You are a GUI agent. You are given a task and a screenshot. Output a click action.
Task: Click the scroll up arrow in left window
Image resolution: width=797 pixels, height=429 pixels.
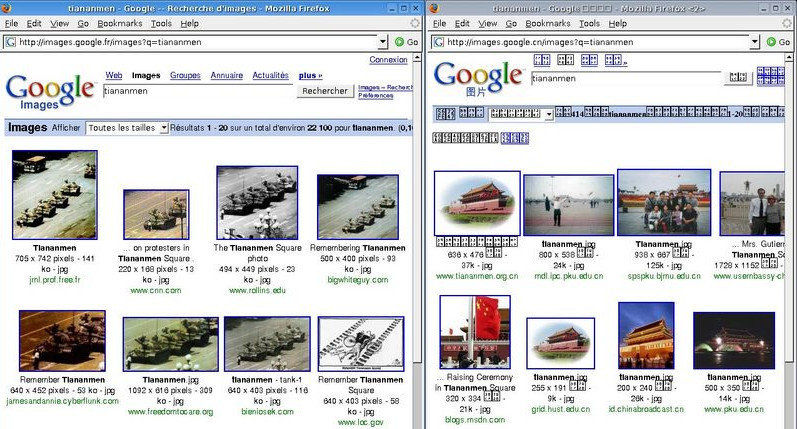417,57
